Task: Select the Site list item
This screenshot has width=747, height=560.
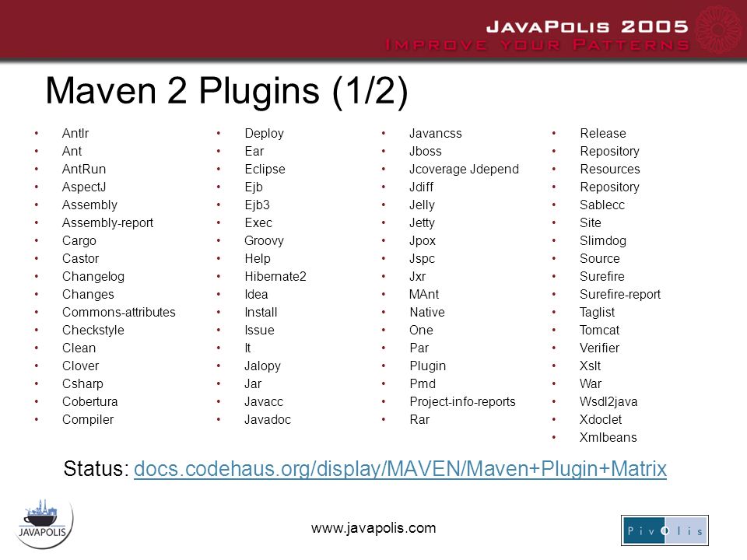Action: (591, 223)
